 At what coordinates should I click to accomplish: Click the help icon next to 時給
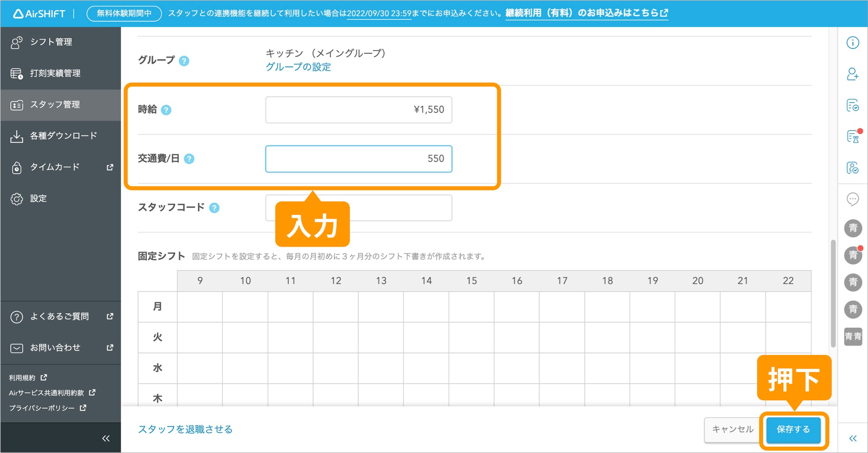(x=166, y=109)
